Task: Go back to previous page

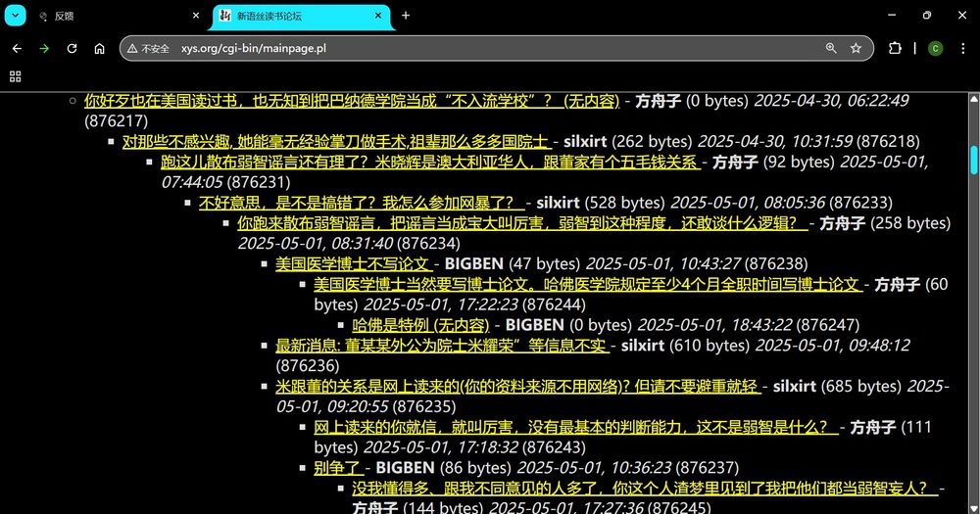Action: point(17,48)
